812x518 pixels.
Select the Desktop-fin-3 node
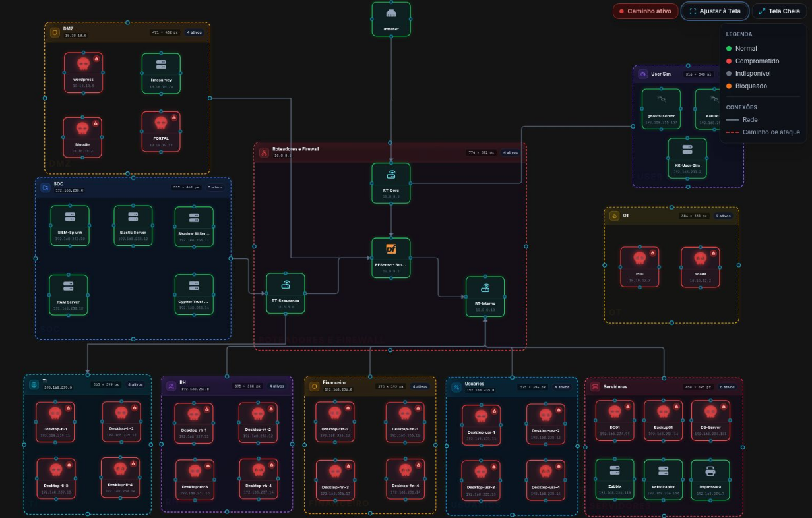(x=335, y=479)
